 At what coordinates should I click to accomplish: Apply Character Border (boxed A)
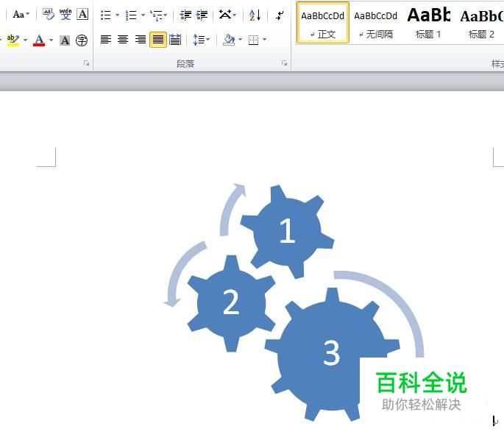pos(82,14)
